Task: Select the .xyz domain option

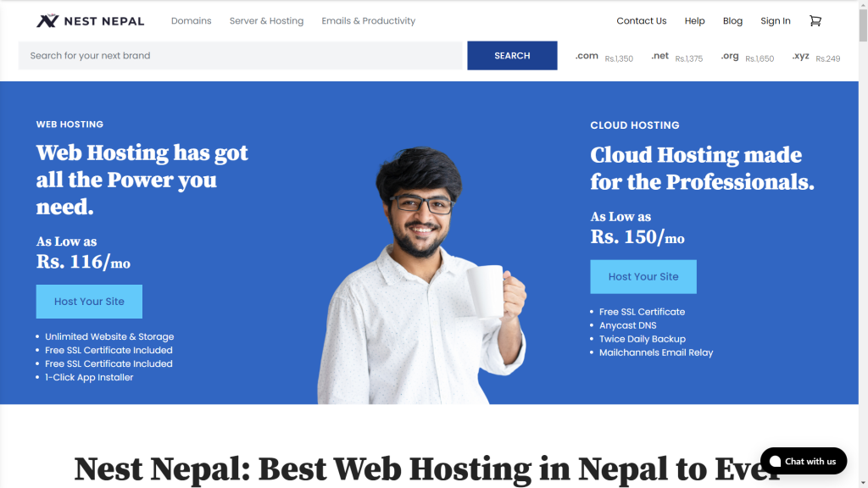Action: pos(816,57)
